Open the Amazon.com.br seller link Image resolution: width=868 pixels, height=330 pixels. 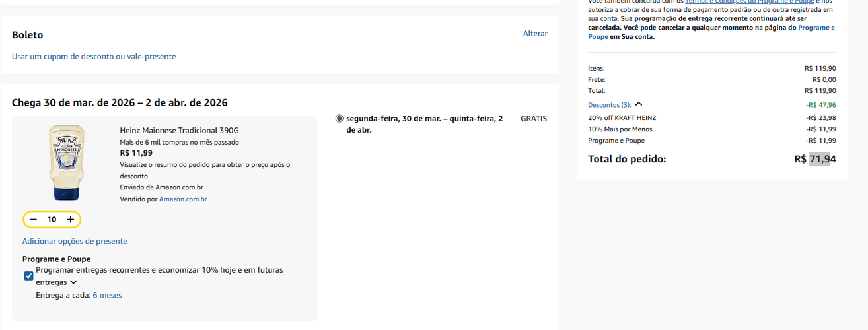click(183, 199)
